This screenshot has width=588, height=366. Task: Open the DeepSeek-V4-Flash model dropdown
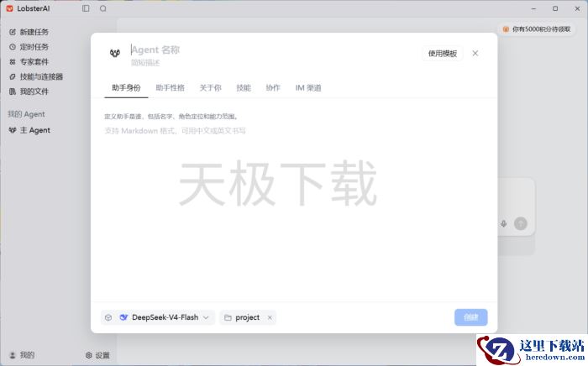(x=165, y=317)
